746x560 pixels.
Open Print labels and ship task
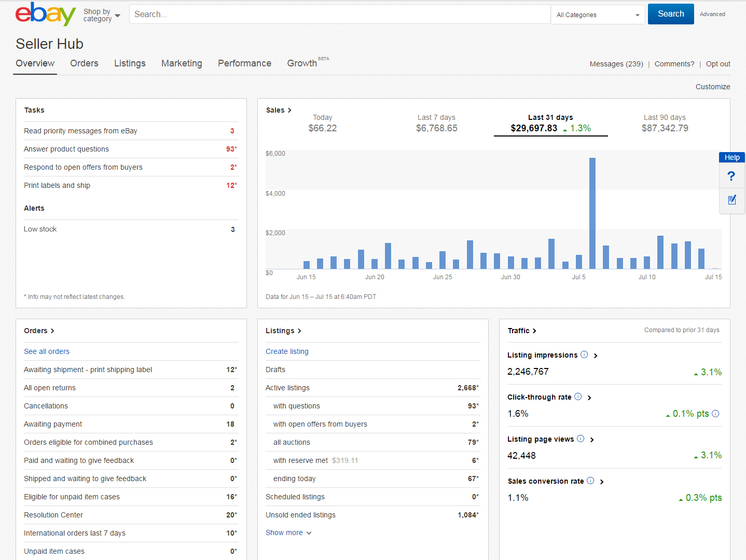[131, 185]
